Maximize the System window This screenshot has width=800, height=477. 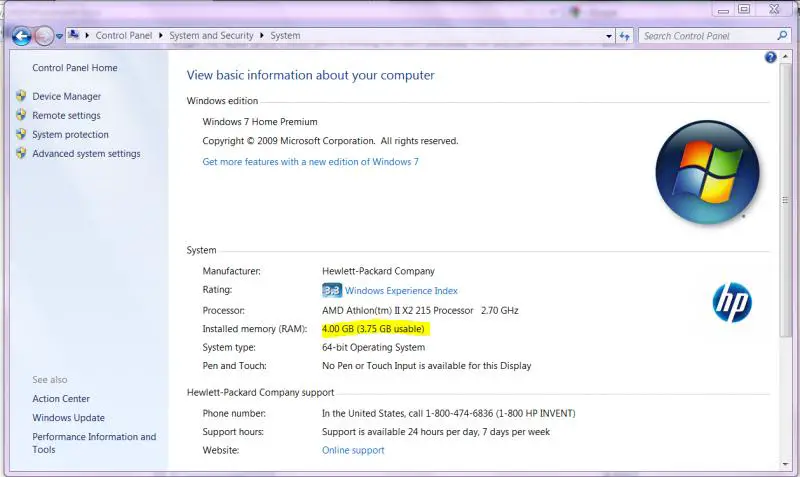pos(744,9)
